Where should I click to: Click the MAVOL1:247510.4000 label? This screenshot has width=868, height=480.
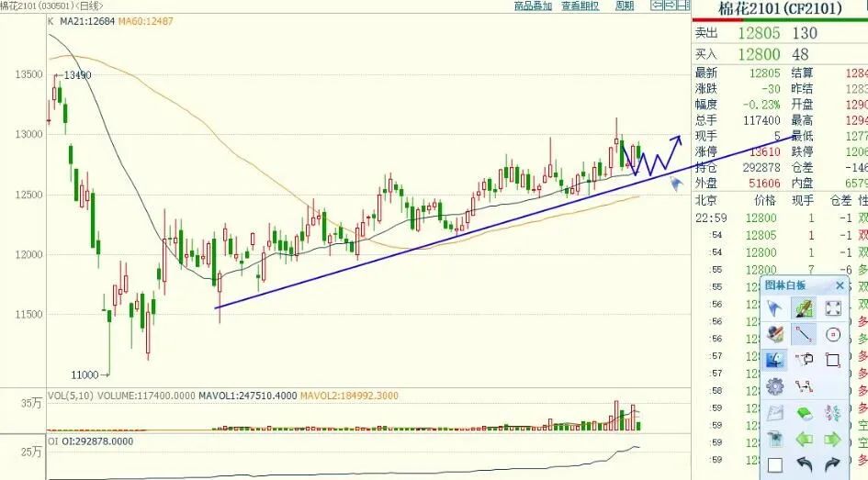[246, 396]
